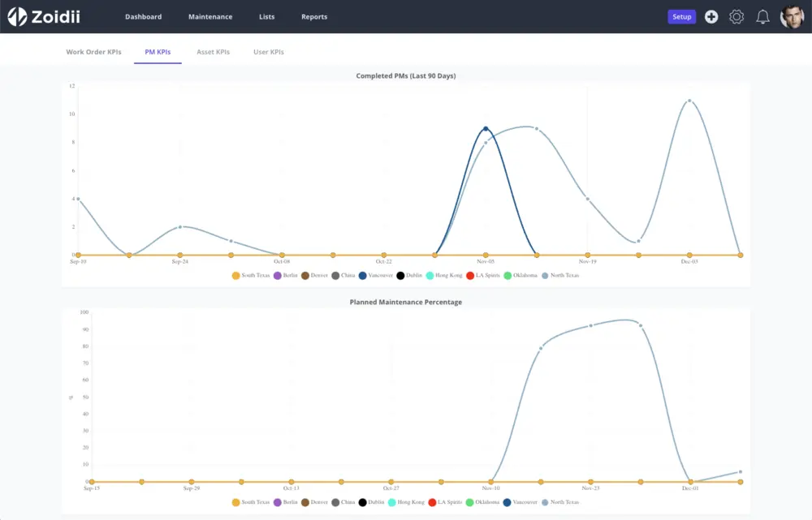The width and height of the screenshot is (812, 520).
Task: Toggle Denver in Planned Maintenance legend
Action: (x=314, y=502)
